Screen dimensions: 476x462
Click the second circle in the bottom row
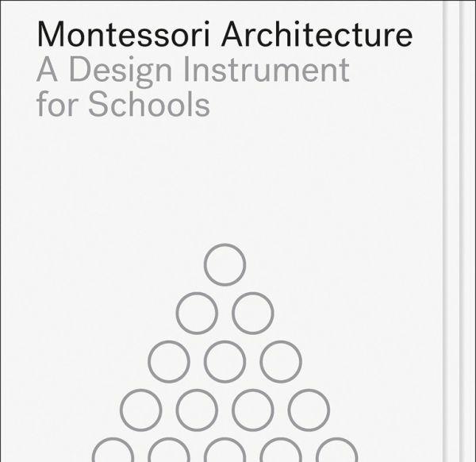pos(168,452)
